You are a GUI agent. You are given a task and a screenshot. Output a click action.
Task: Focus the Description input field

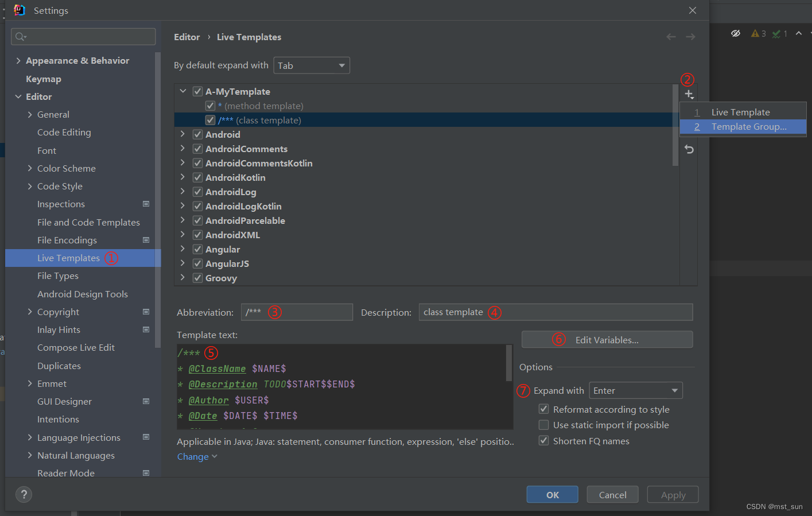coord(555,312)
